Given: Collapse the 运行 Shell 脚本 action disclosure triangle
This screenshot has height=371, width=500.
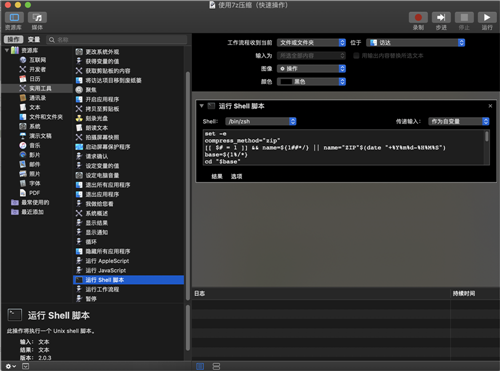Looking at the screenshot, I should tap(201, 106).
